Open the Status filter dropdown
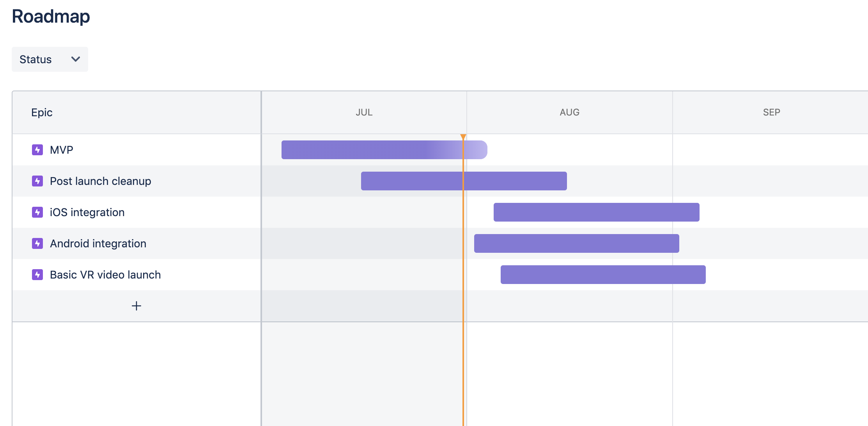The height and width of the screenshot is (426, 868). (50, 59)
